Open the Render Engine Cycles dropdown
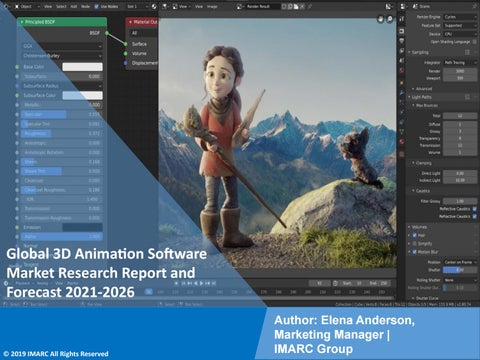This screenshot has width=480, height=360. pos(460,17)
